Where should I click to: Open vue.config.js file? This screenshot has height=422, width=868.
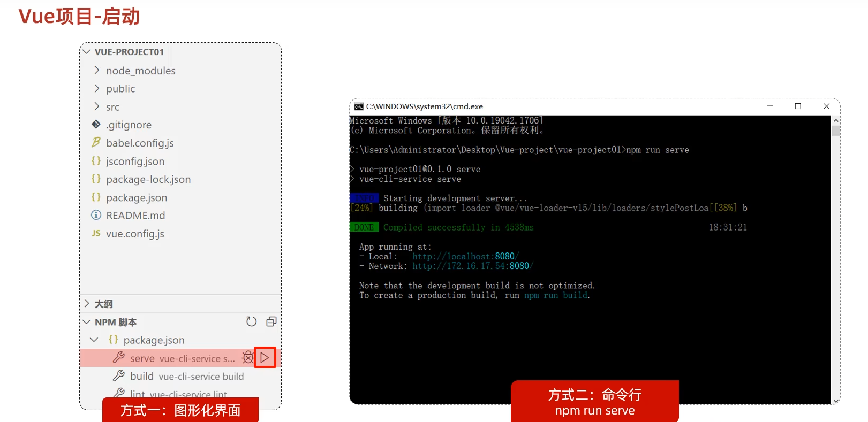pyautogui.click(x=135, y=234)
